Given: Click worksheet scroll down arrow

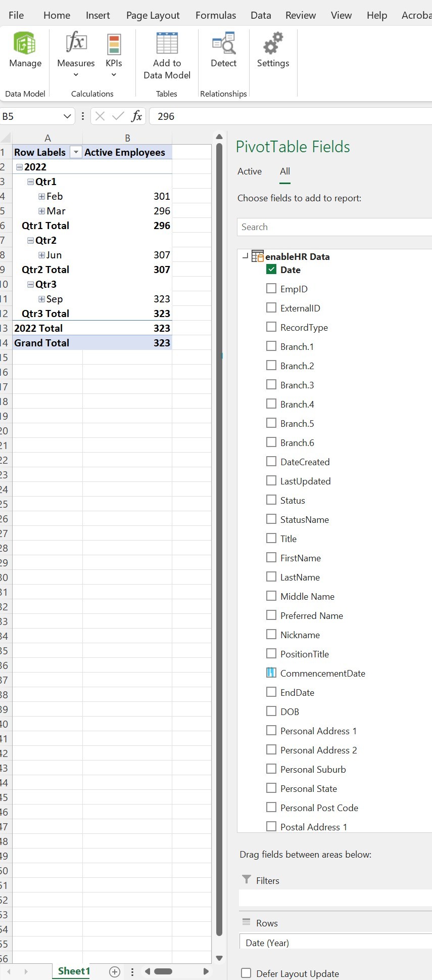Looking at the screenshot, I should tap(219, 957).
